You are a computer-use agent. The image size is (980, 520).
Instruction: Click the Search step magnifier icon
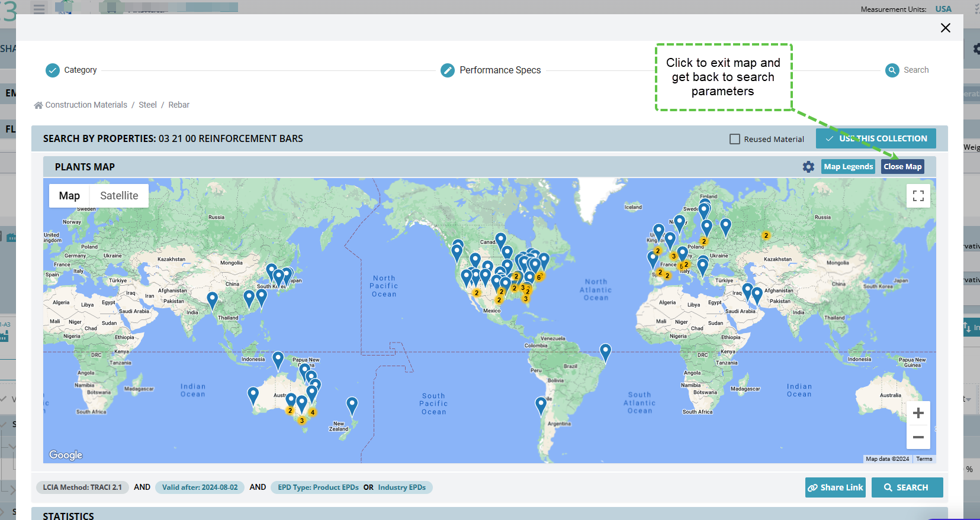(892, 70)
